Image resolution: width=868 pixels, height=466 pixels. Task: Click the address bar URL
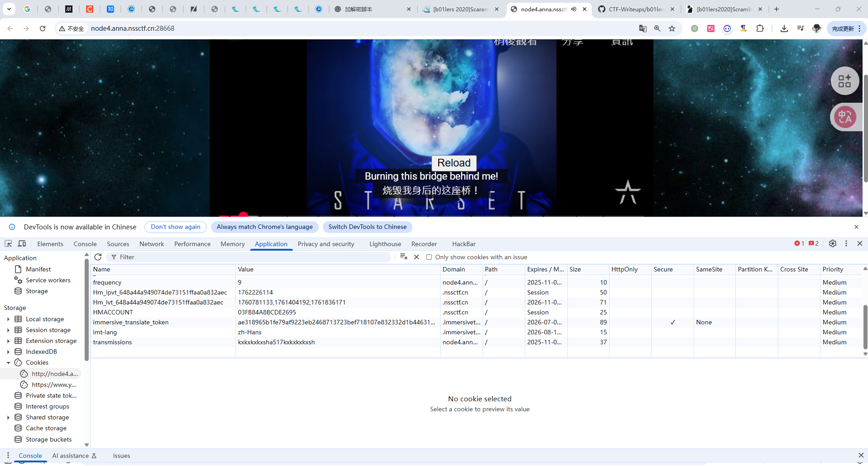133,29
